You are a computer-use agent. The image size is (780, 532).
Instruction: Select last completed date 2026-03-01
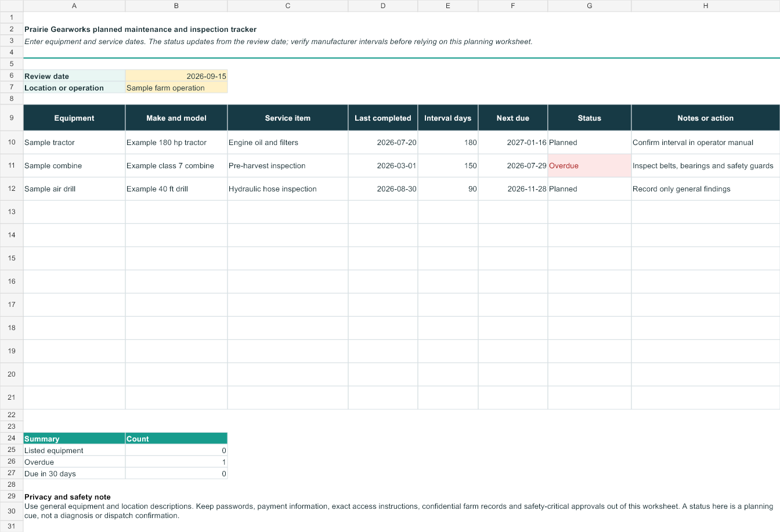pos(383,165)
